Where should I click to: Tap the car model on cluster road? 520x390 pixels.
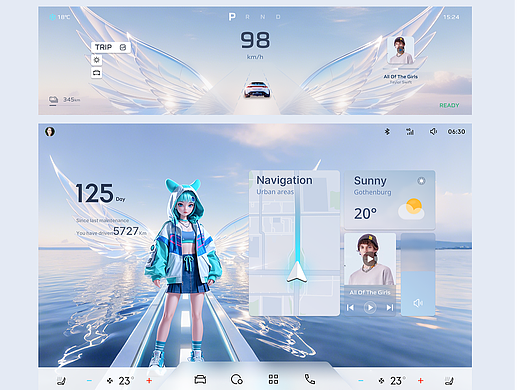(x=256, y=89)
